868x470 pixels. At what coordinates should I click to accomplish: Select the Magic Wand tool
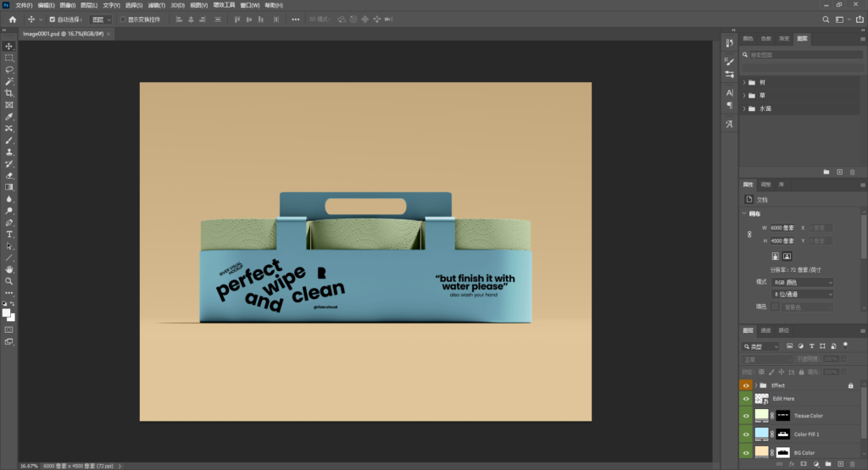(x=8, y=81)
